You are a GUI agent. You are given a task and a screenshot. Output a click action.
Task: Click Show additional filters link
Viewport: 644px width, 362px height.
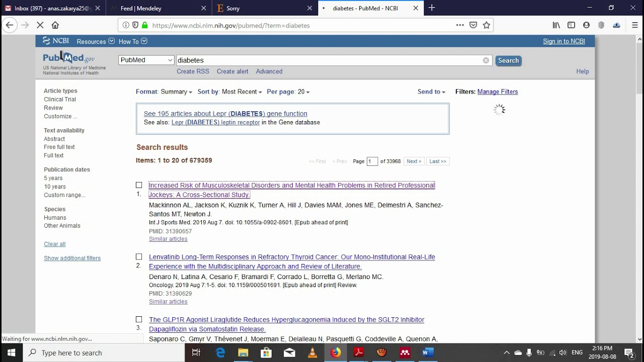point(72,258)
